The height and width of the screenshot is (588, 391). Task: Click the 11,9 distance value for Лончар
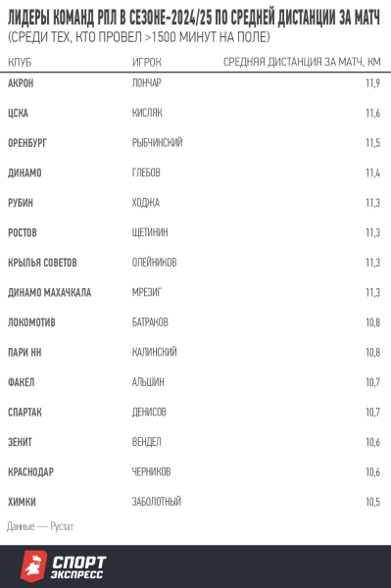pos(372,83)
